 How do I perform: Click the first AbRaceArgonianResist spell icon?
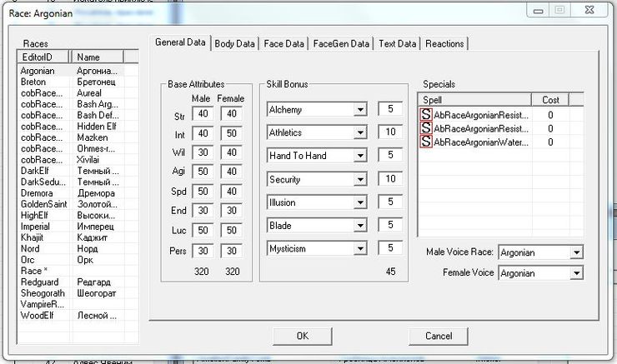click(x=426, y=115)
